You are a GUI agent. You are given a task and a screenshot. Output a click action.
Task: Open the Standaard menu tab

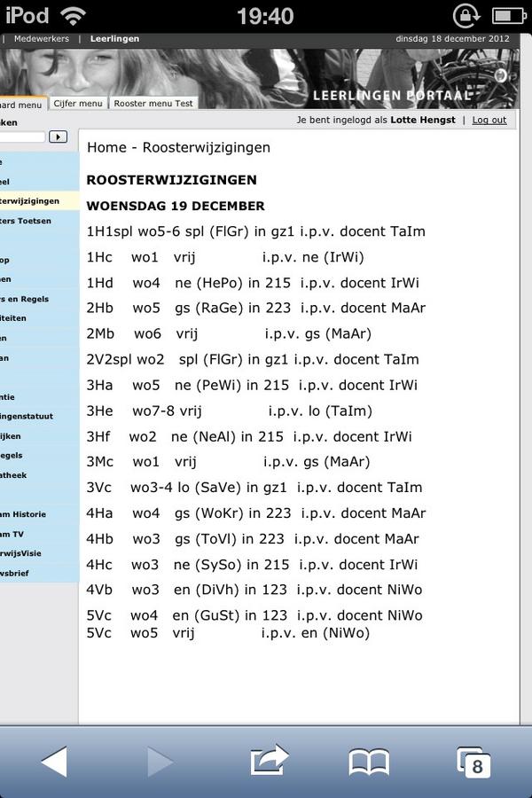point(22,105)
